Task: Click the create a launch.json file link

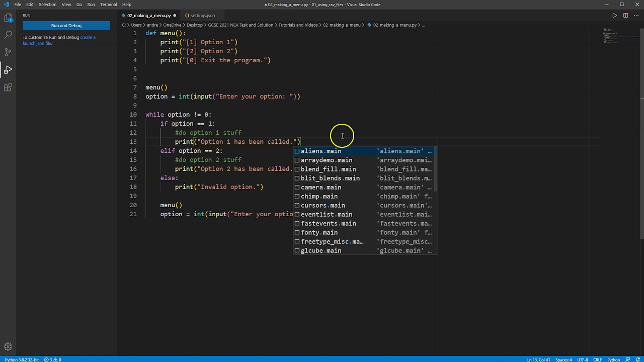Action: click(x=37, y=43)
